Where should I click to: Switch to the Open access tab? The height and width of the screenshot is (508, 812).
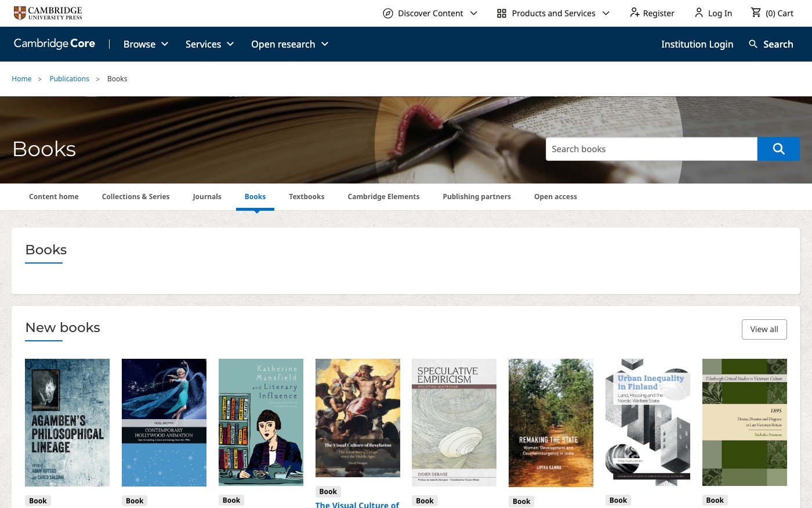tap(556, 197)
